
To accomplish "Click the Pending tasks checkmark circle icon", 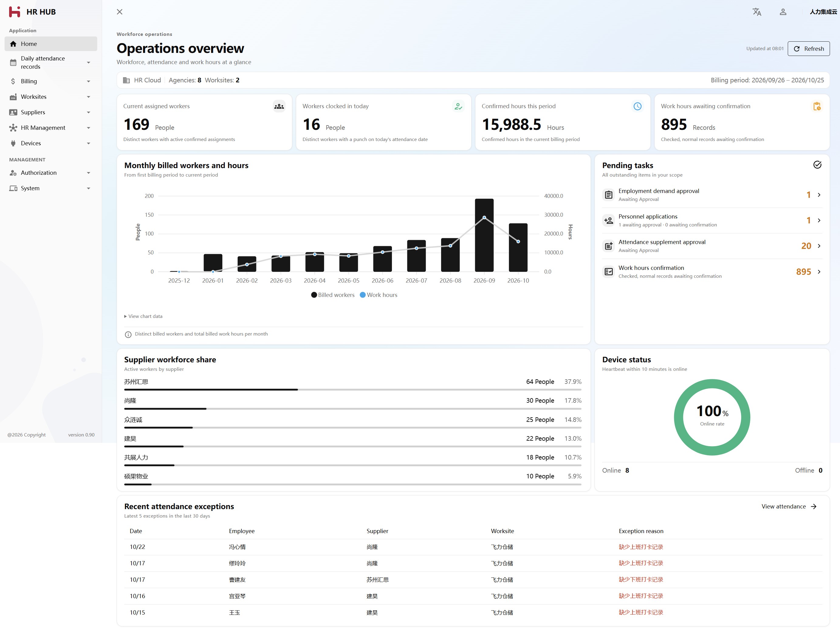I will [817, 165].
